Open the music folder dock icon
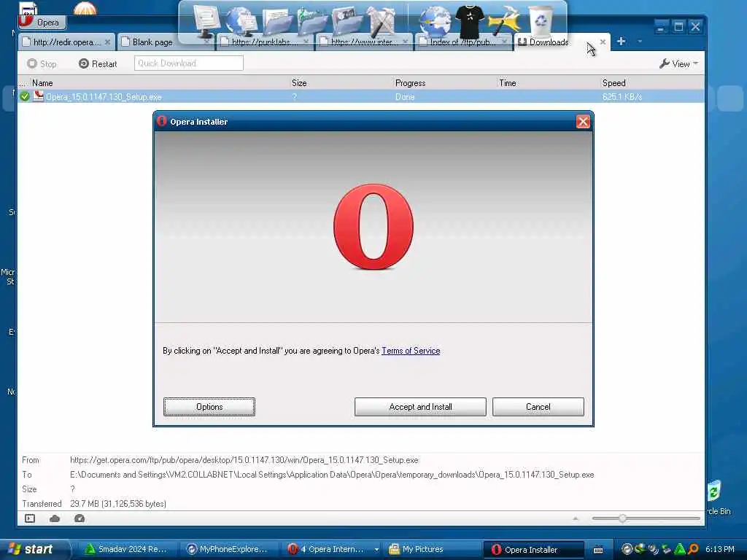 point(312,22)
